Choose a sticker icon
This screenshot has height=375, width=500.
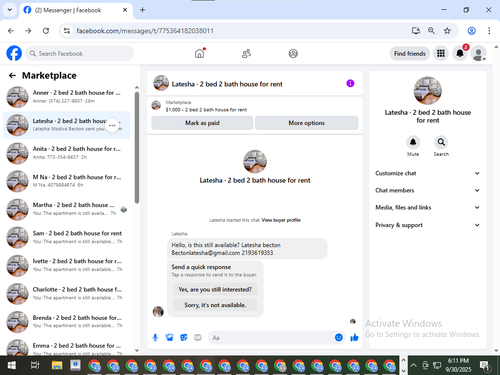(x=184, y=338)
